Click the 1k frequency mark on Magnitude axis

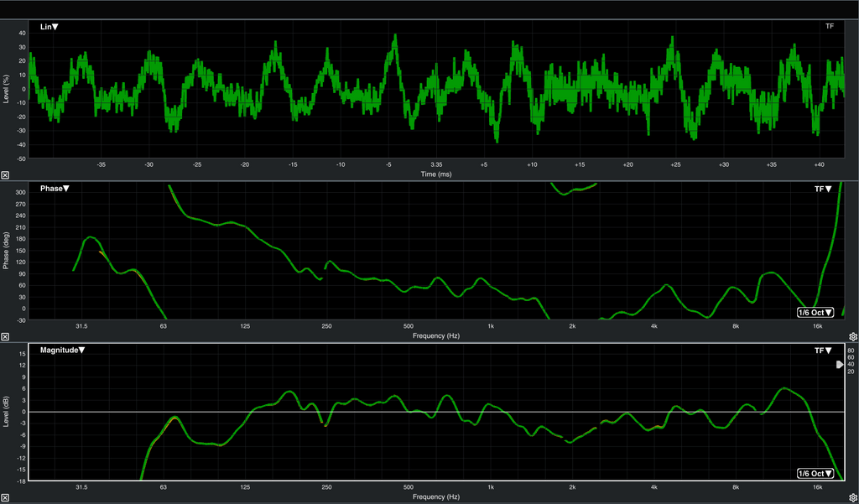(490, 486)
